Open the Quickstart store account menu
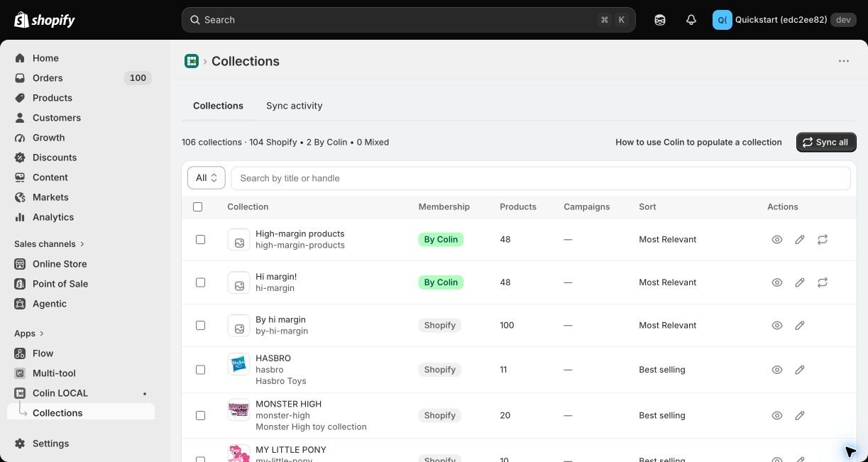The height and width of the screenshot is (462, 868). pos(784,20)
